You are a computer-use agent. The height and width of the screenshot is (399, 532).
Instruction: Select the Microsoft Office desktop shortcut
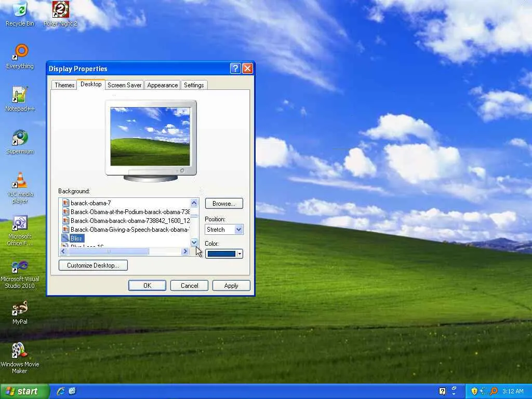click(x=20, y=230)
